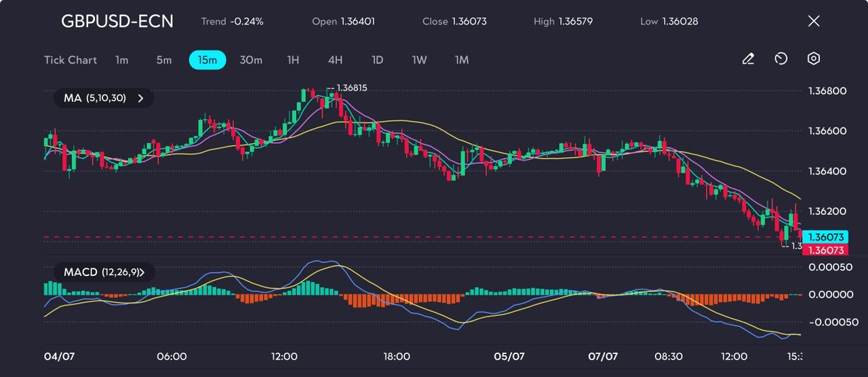
Task: Select the pencil drawing tool icon
Action: click(x=748, y=59)
